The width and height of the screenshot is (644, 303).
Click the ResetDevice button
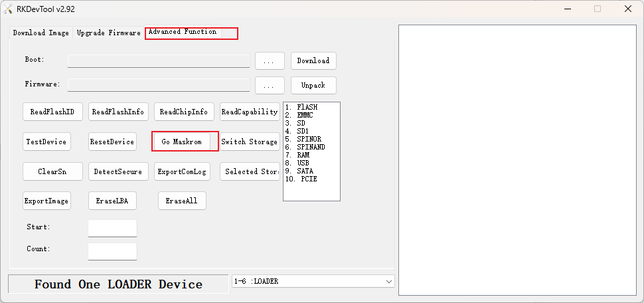coord(112,142)
